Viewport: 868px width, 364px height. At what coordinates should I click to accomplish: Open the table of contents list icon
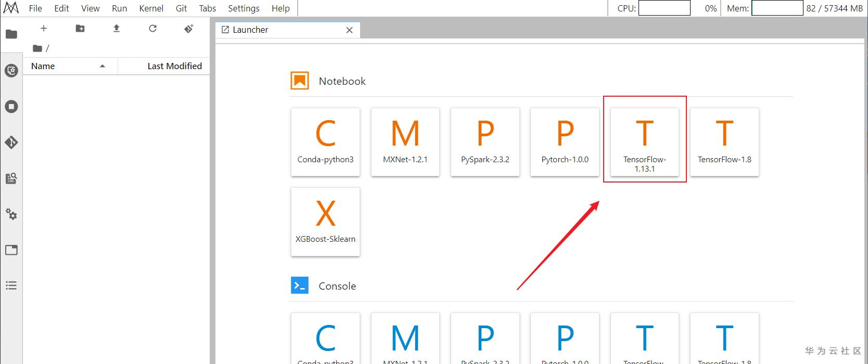pyautogui.click(x=11, y=285)
